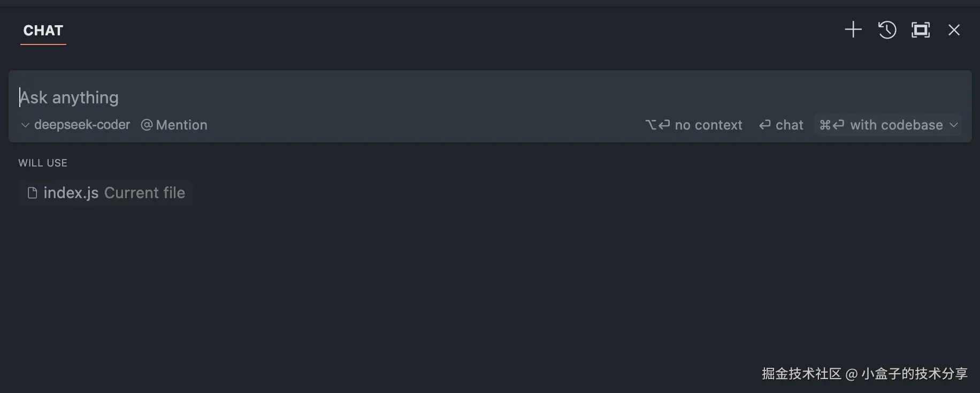The width and height of the screenshot is (980, 393).
Task: Open the deepseek-coder model selector
Action: pos(82,125)
